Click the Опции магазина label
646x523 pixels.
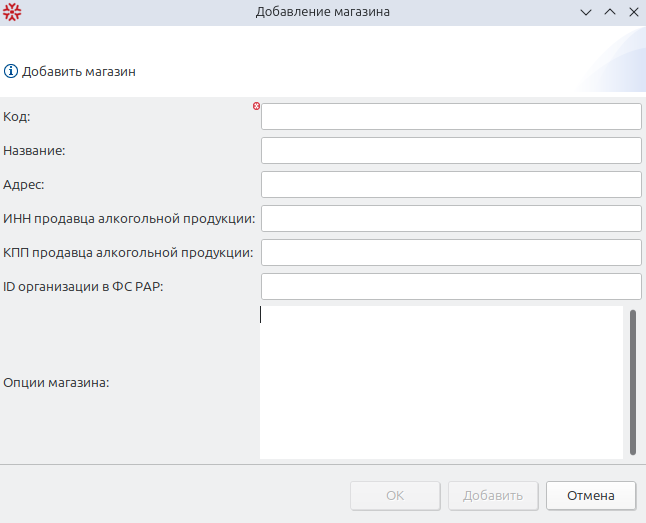[x=56, y=383]
